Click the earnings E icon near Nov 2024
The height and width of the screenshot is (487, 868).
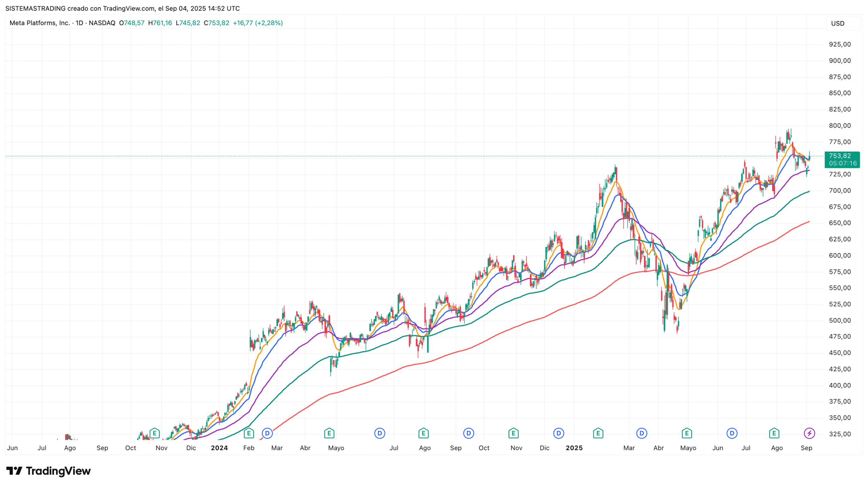click(x=513, y=433)
